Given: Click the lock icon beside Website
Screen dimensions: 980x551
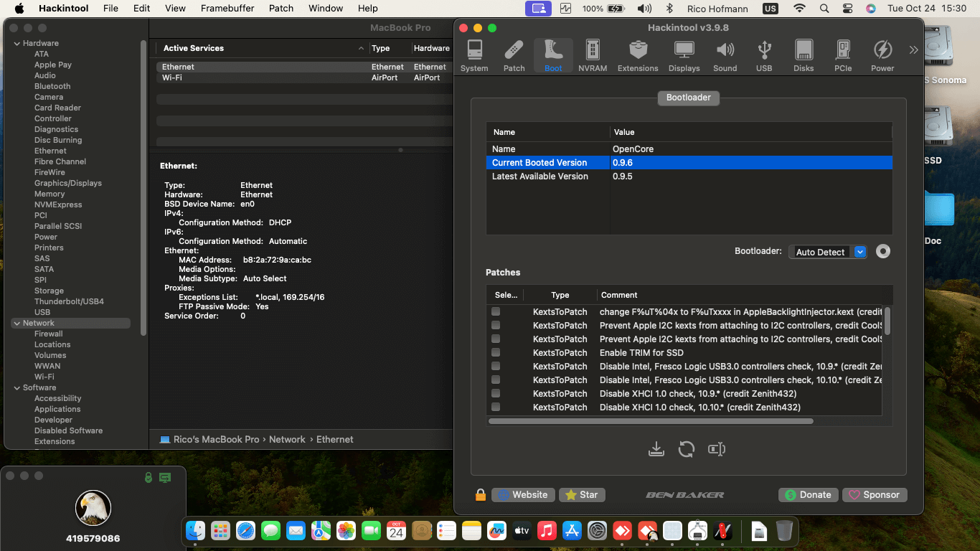Looking at the screenshot, I should (481, 495).
